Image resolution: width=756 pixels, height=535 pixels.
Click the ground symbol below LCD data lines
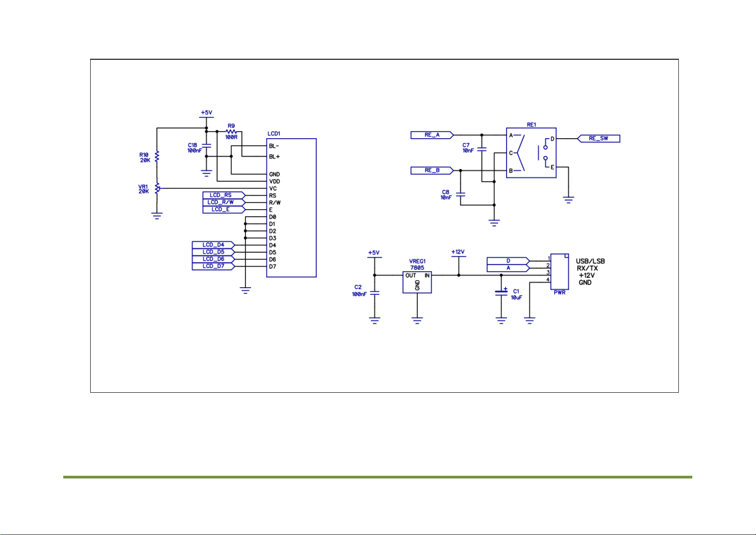point(245,290)
